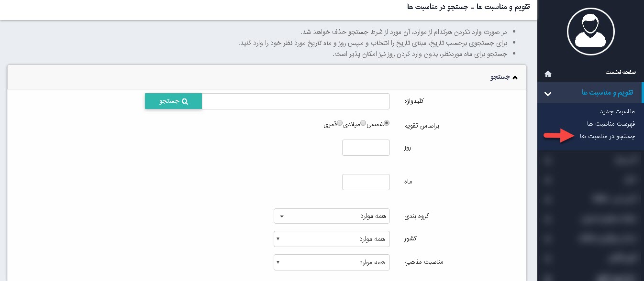Select the شمسی calendar radio button
This screenshot has width=644, height=281.
pyautogui.click(x=387, y=123)
